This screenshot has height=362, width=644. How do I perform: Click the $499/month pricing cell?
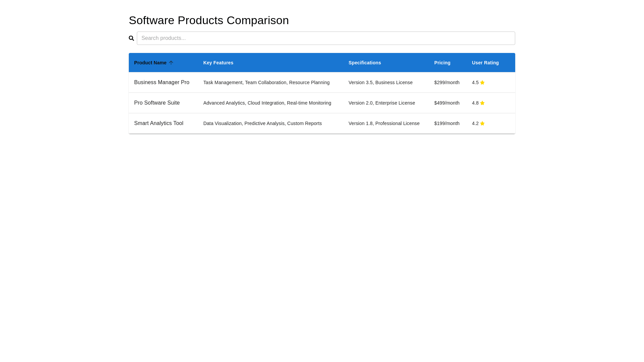point(447,103)
